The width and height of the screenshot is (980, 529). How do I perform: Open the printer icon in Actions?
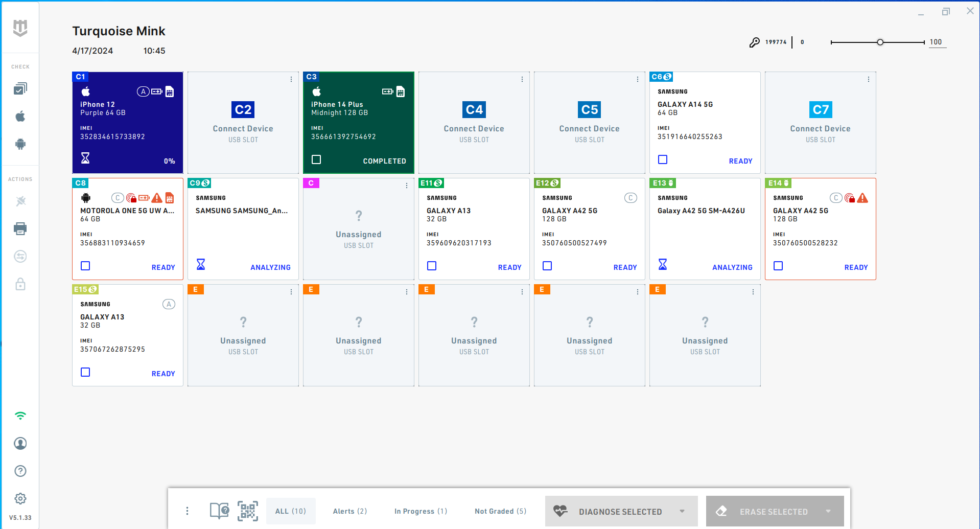(20, 228)
